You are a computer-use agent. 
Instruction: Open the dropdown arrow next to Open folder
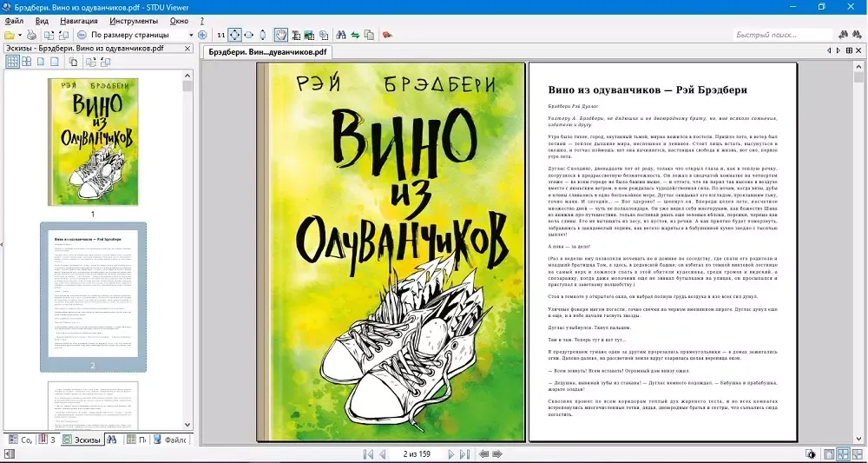(x=20, y=35)
